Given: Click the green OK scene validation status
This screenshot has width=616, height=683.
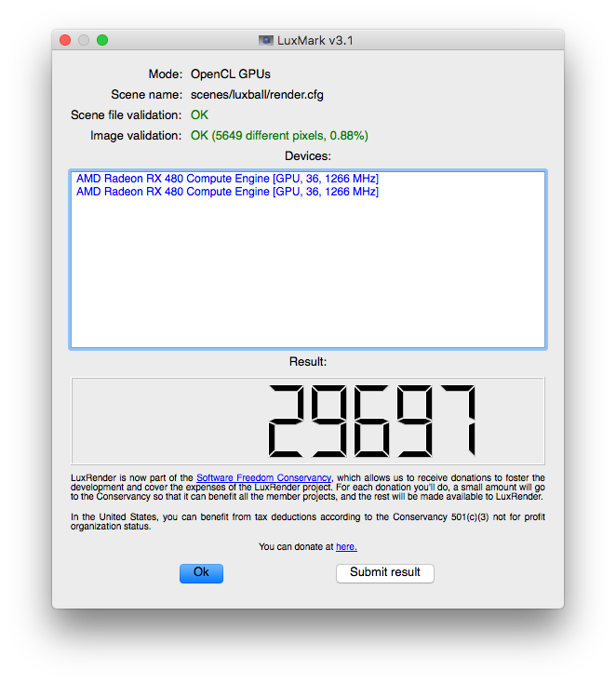Looking at the screenshot, I should 199,115.
